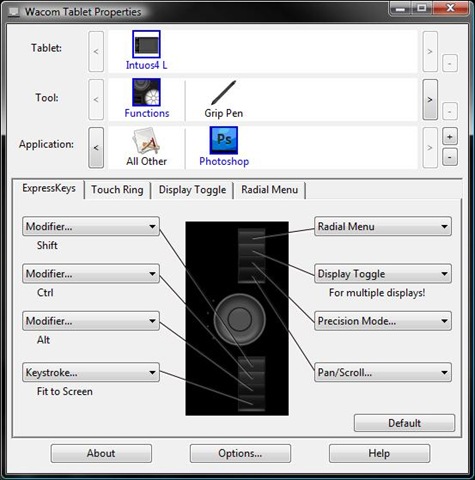
Task: Click the Default button
Action: 404,423
